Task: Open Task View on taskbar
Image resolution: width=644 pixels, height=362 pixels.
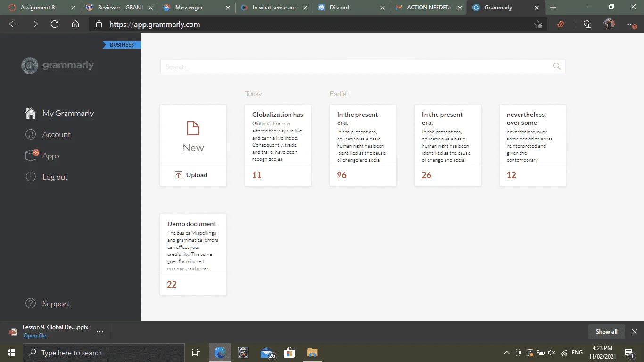Action: pyautogui.click(x=196, y=353)
